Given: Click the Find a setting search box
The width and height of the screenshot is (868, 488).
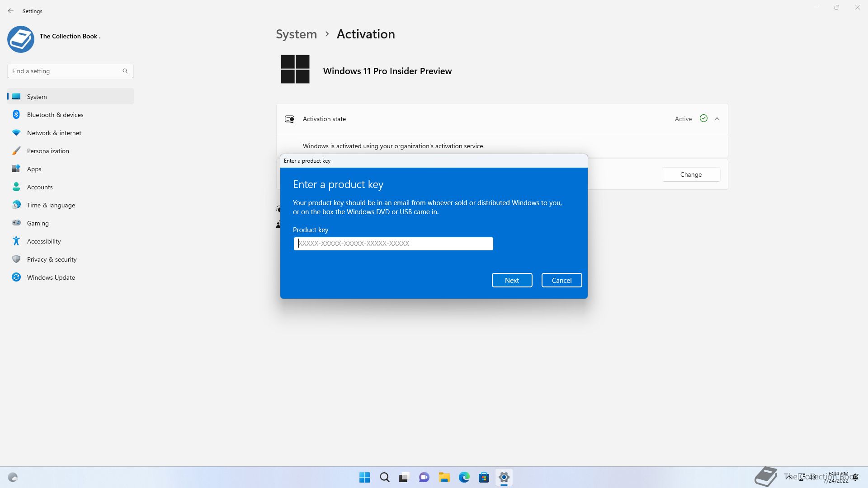Looking at the screenshot, I should 66,71.
